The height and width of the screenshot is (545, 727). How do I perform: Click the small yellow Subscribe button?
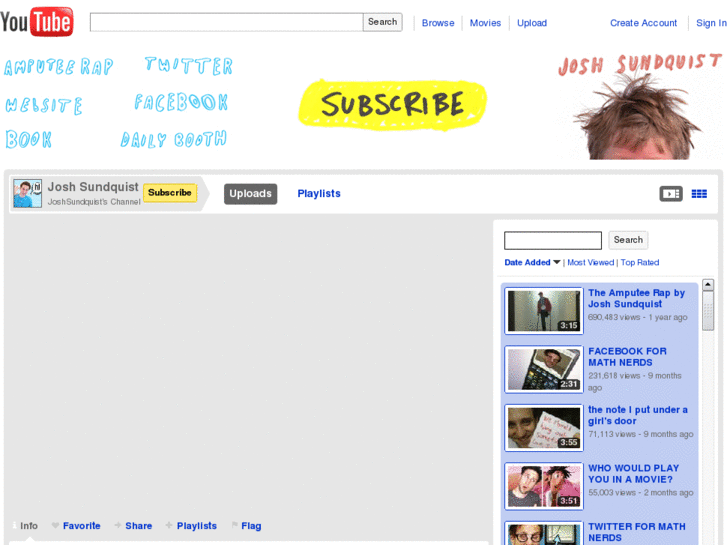170,192
